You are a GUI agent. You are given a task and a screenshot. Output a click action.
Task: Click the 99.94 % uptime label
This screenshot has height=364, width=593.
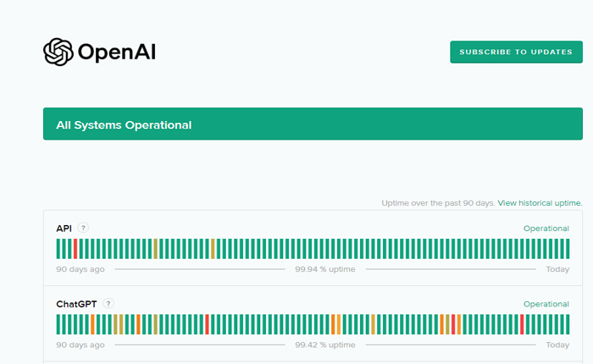(324, 269)
